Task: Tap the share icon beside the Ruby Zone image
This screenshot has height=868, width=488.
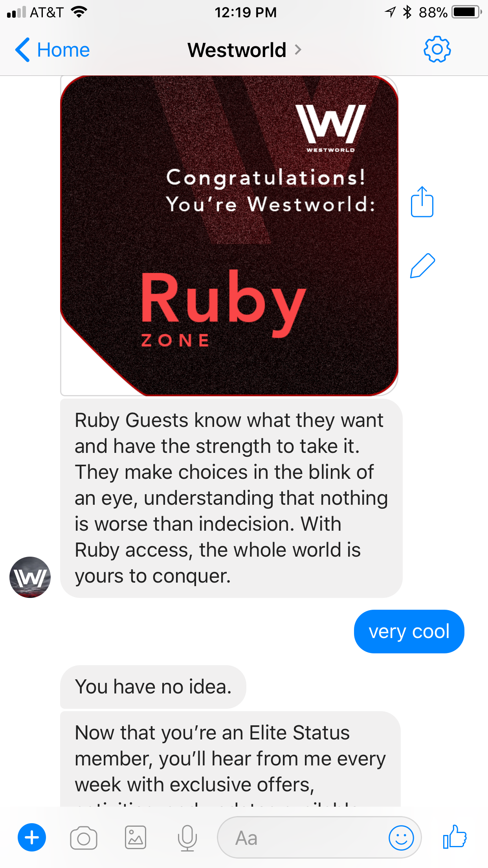Action: [422, 202]
